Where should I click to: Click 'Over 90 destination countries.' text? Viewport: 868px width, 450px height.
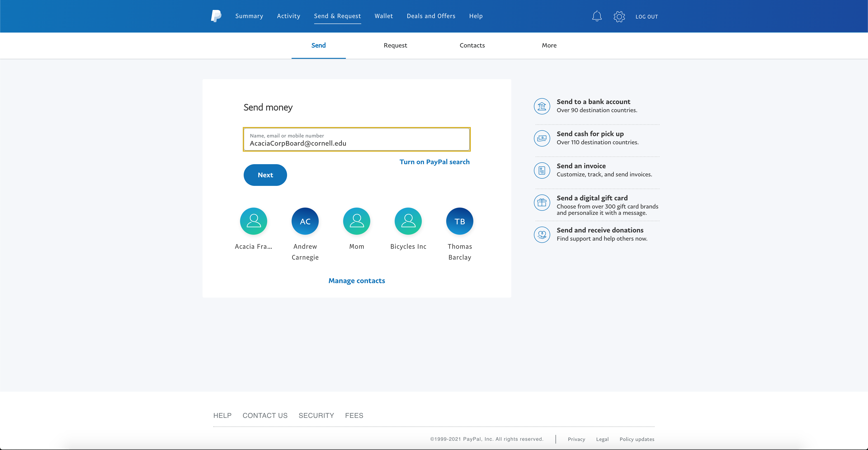coord(597,110)
